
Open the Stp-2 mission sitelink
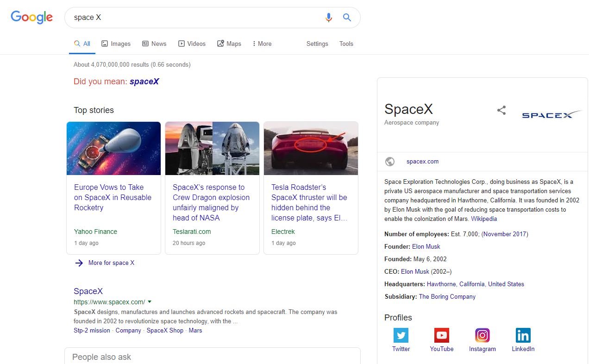[92, 331]
